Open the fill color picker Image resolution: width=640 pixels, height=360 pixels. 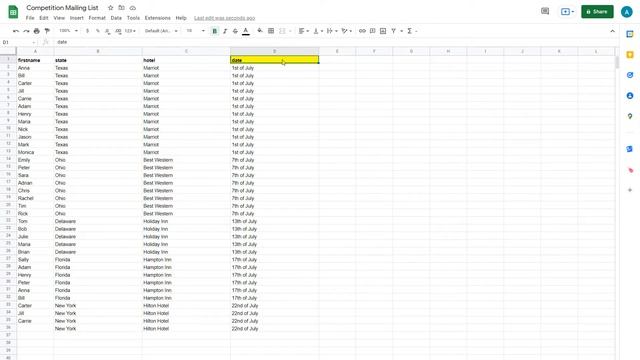(x=260, y=31)
